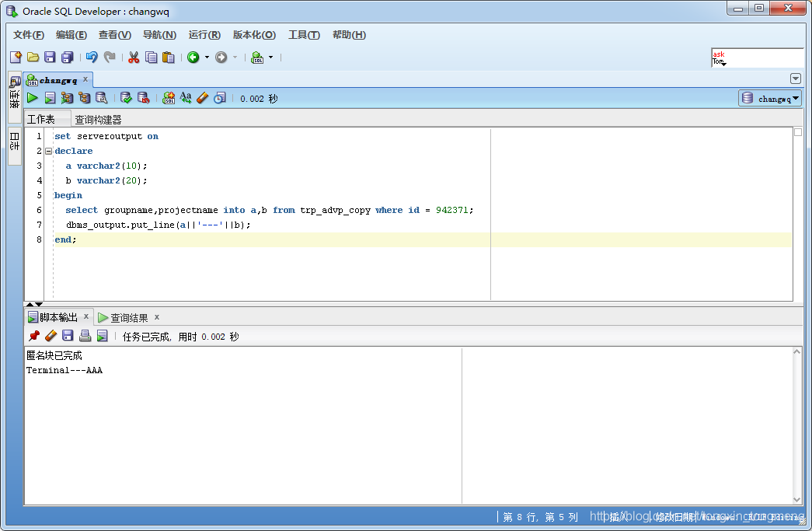The image size is (812, 531).
Task: Open a new SQL worksheet from the main toolbar
Action: [257, 57]
